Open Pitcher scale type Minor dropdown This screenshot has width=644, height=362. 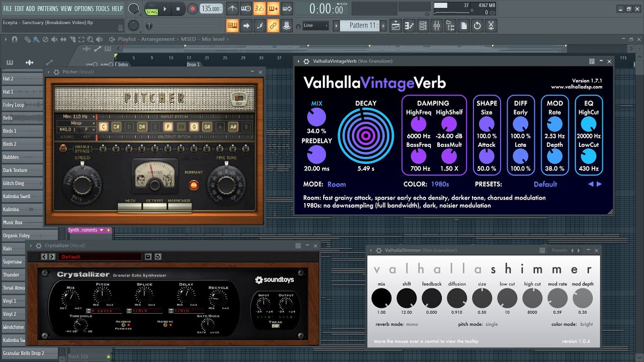76,123
